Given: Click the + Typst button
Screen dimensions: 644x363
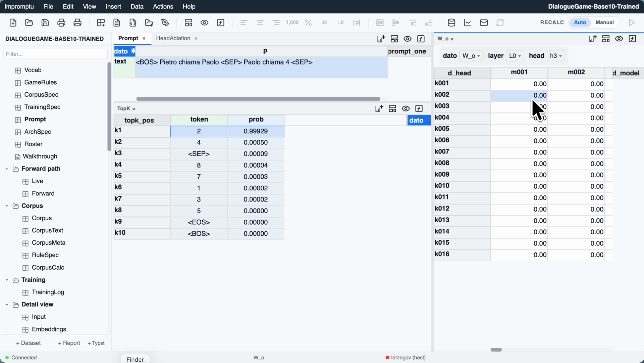Looking at the screenshot, I should tap(96, 343).
